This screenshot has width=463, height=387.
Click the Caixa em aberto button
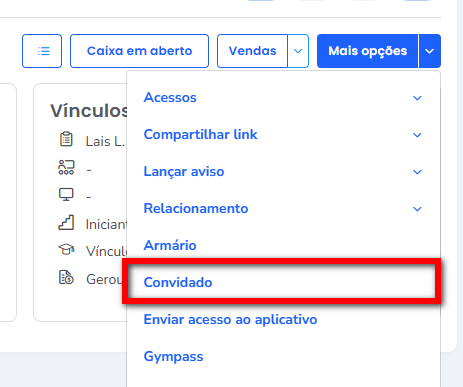(x=139, y=51)
